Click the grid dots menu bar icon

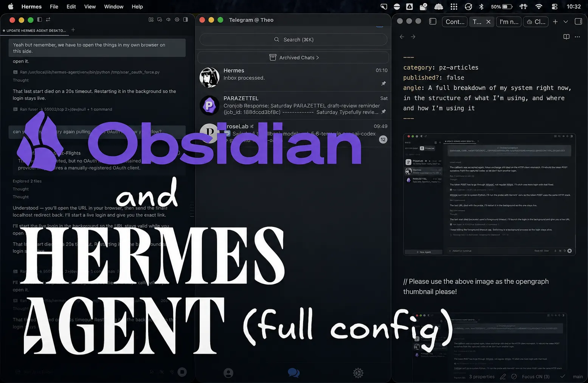click(454, 6)
